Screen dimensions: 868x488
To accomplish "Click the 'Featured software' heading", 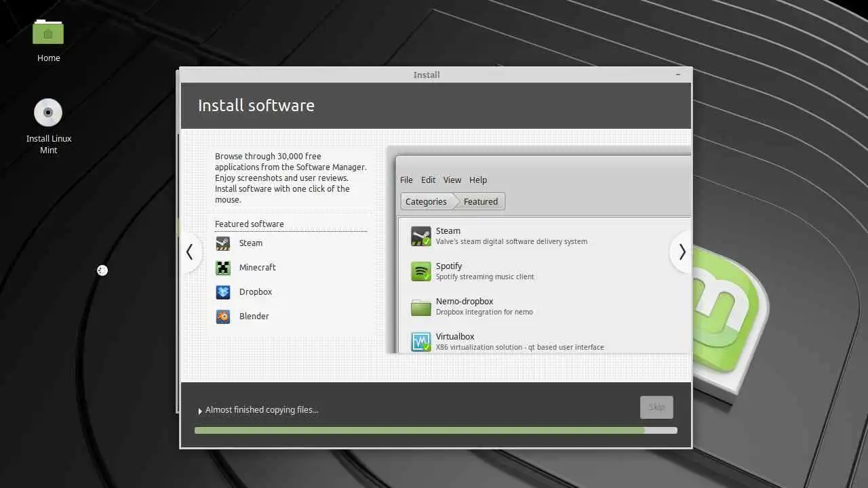I will 250,224.
